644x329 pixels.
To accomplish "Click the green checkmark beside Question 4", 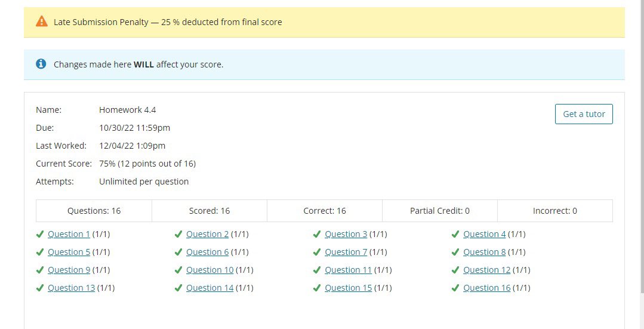I will click(x=455, y=234).
